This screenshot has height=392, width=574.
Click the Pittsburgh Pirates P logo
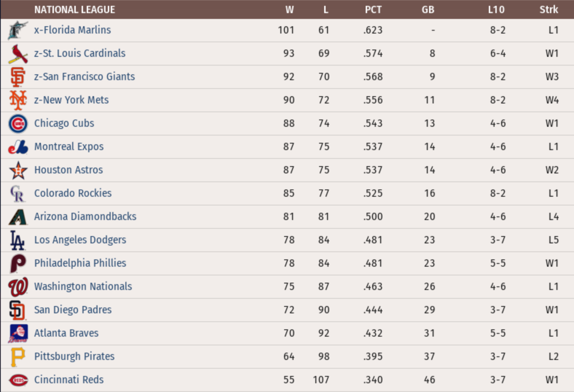[x=18, y=357]
